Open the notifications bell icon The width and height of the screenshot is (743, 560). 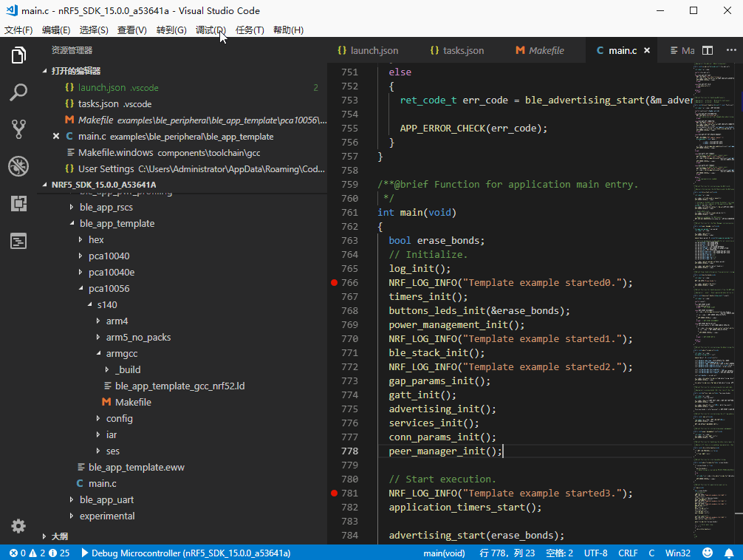[729, 553]
